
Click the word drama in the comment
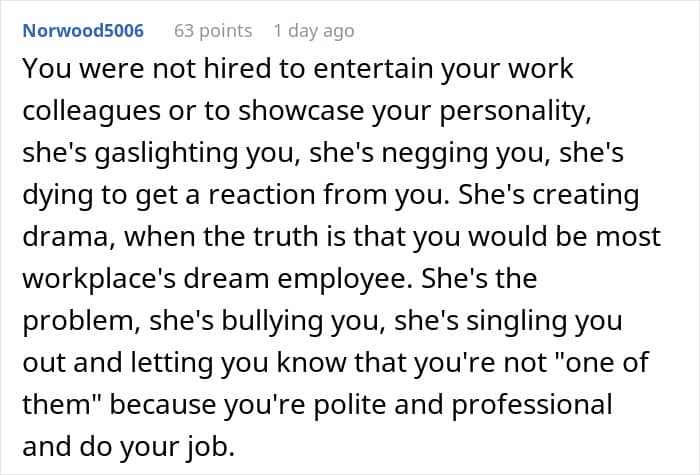click(x=66, y=237)
